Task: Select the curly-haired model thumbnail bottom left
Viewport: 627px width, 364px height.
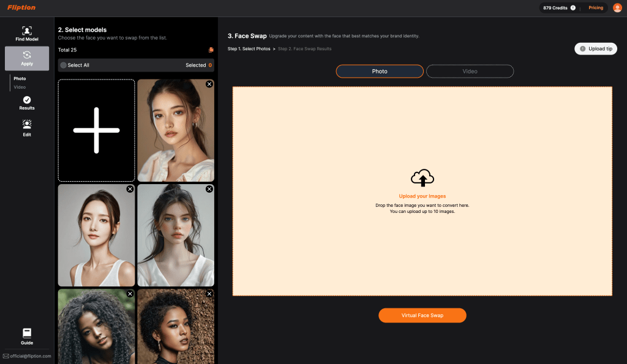Action: click(x=96, y=327)
